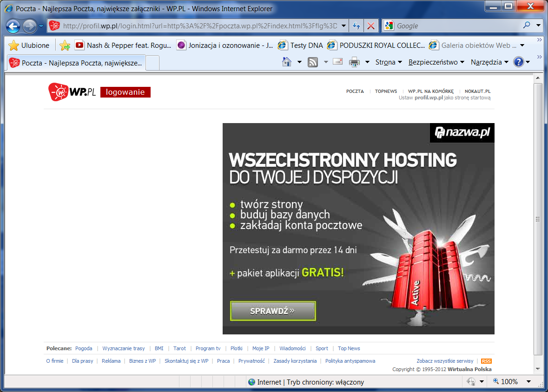Viewport: 548px width, 392px height.
Task: Open the Polityka antyspamowa link
Action: coord(350,361)
